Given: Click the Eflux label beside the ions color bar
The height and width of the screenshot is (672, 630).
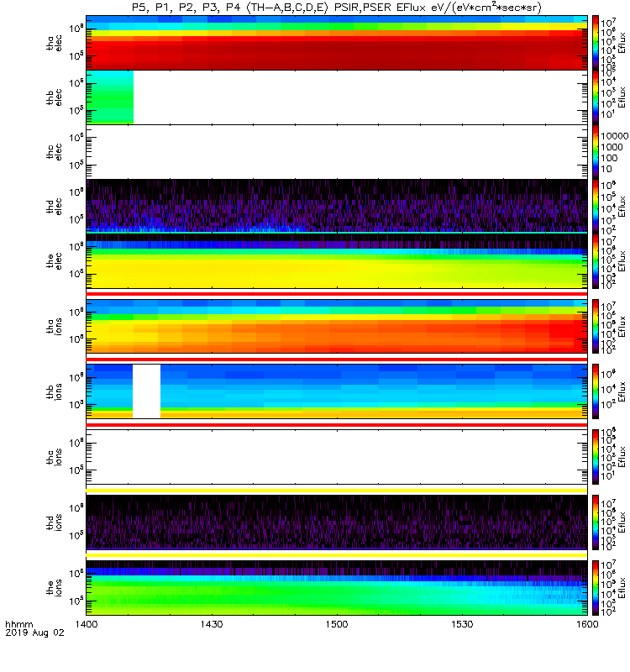Looking at the screenshot, I should pyautogui.click(x=622, y=588).
